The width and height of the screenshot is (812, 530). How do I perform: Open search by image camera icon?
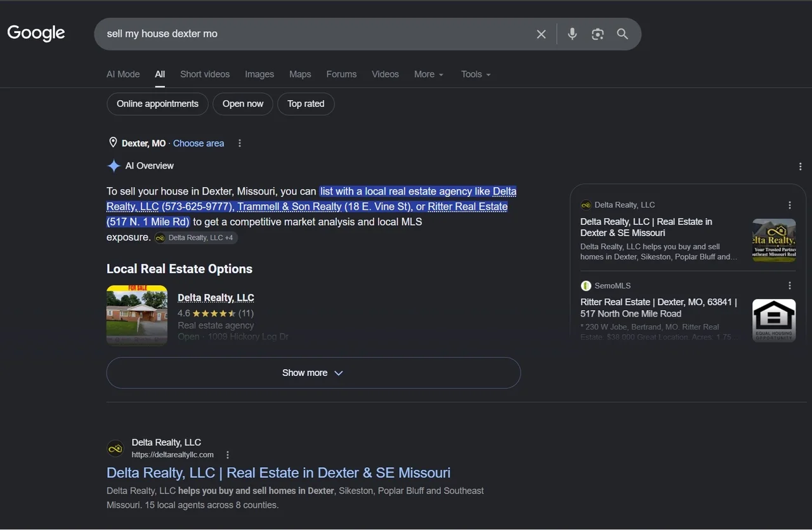[x=598, y=34]
